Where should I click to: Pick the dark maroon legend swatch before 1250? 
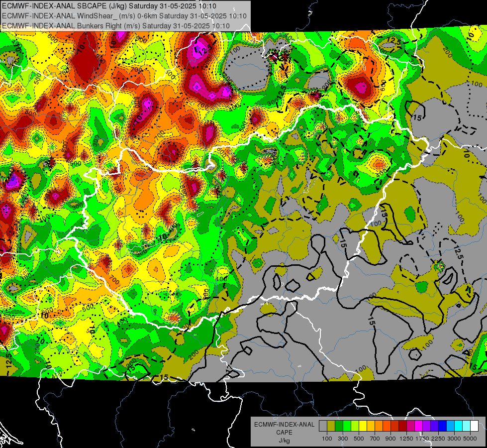pos(402,426)
